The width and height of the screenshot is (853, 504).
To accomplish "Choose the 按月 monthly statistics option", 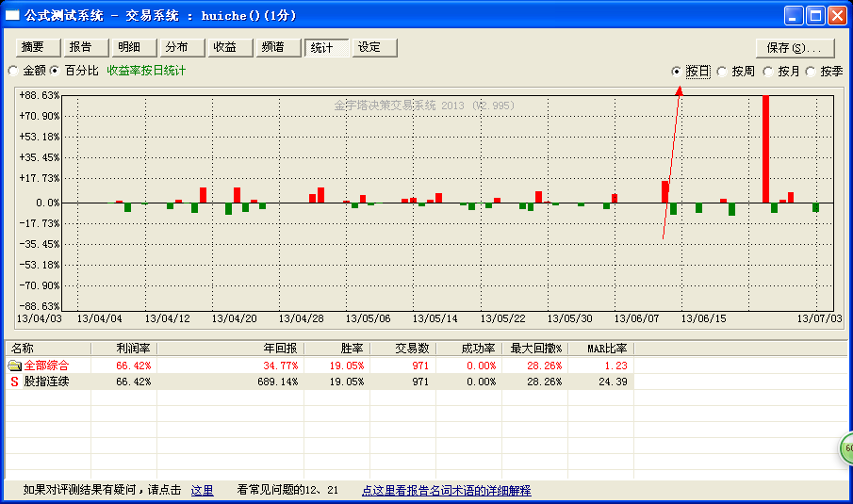I will [x=768, y=72].
